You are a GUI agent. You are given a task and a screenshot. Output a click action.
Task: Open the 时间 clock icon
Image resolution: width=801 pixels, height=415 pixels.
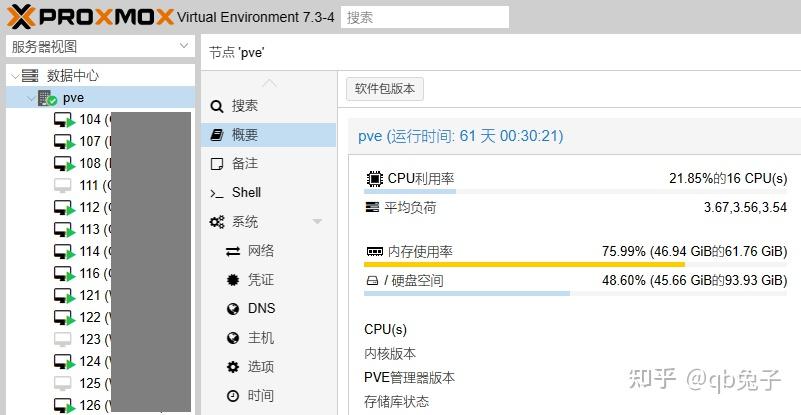(233, 396)
